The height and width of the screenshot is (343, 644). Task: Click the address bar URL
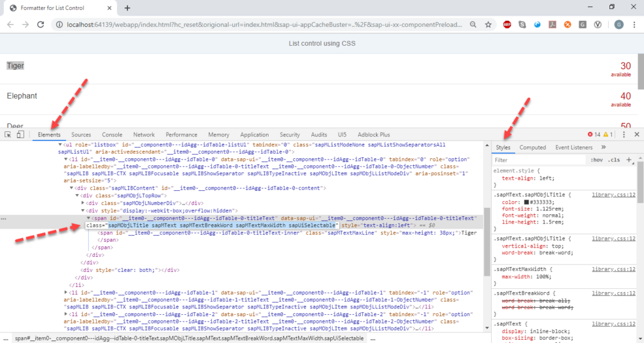tap(264, 24)
